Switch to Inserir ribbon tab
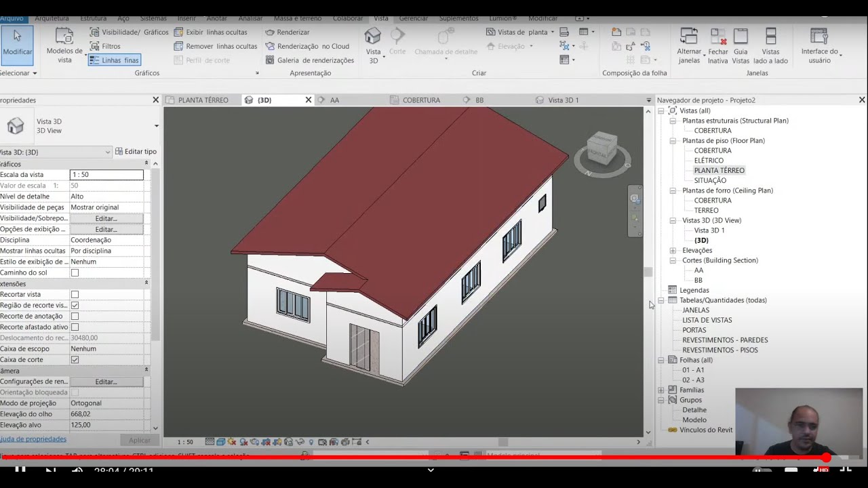The height and width of the screenshot is (488, 868). [186, 18]
